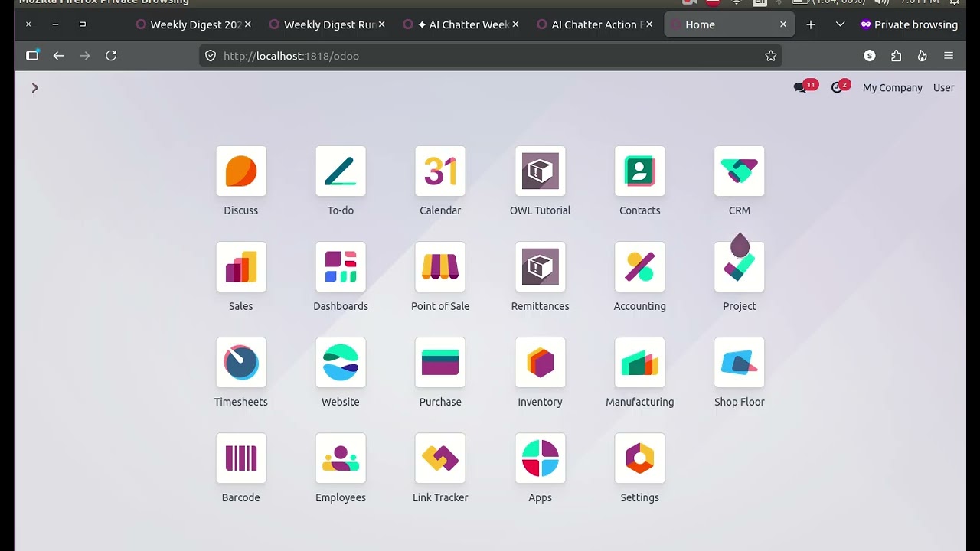Switch to Weekly Digest Run tab

click(x=328, y=24)
